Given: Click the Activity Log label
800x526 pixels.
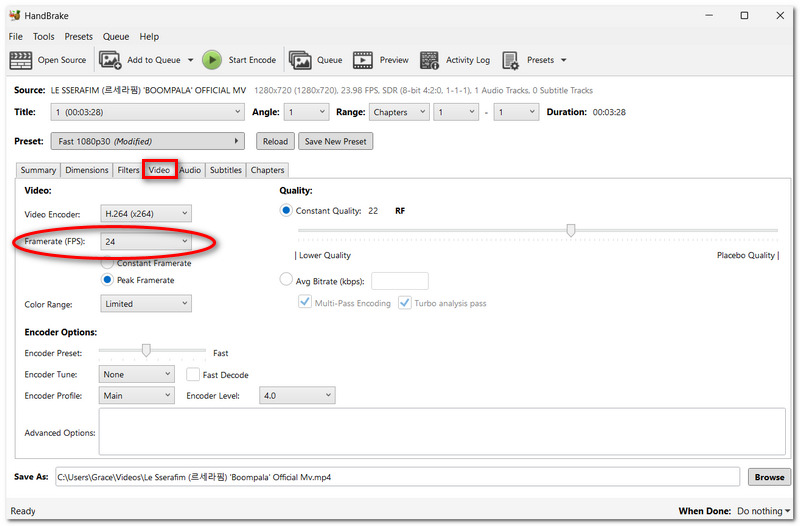Looking at the screenshot, I should [x=468, y=60].
